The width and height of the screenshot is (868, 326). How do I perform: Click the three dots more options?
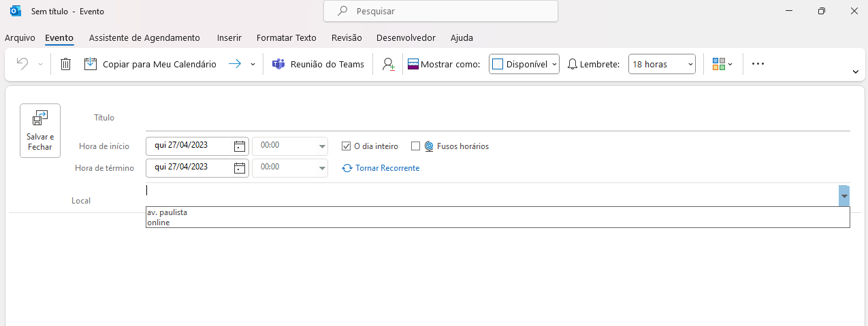[758, 64]
